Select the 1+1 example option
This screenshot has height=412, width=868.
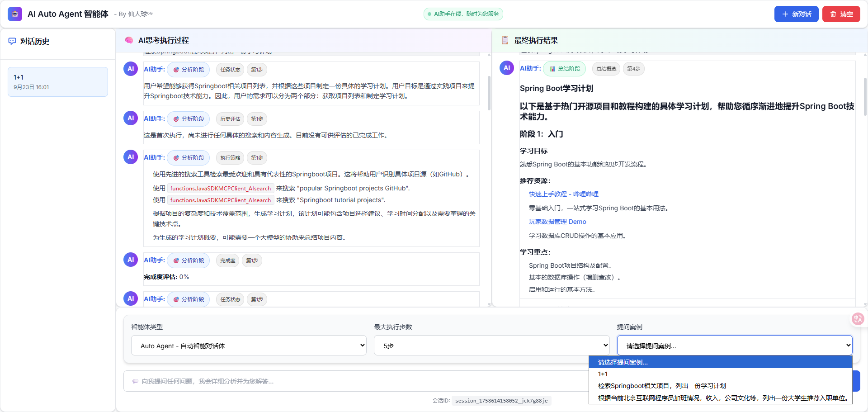click(x=603, y=374)
